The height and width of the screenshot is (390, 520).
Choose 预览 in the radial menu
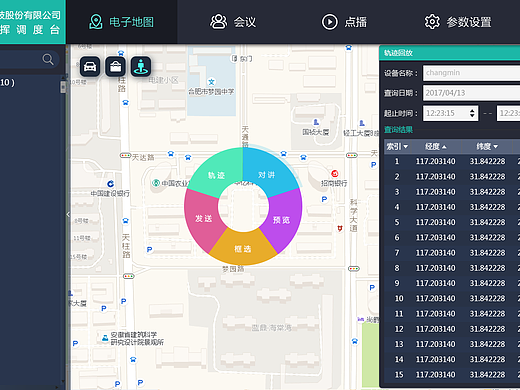282,220
